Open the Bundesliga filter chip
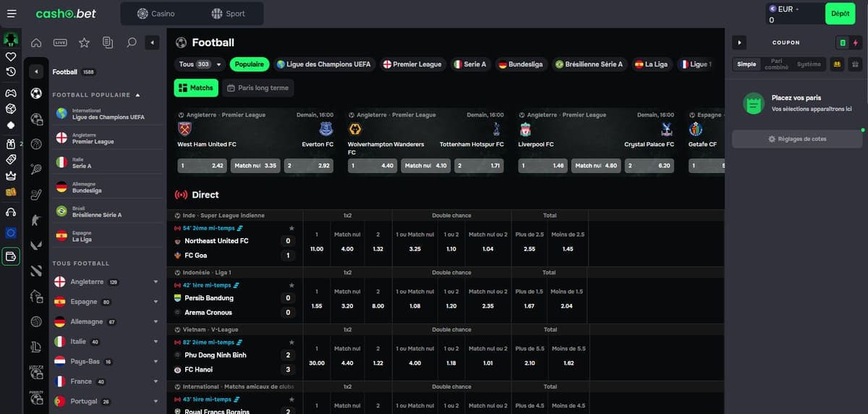The width and height of the screenshot is (868, 414). click(521, 64)
